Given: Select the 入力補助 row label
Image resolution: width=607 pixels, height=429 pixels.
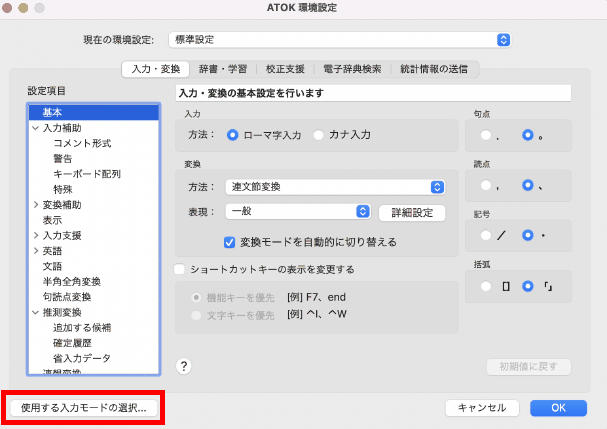Looking at the screenshot, I should click(x=62, y=128).
